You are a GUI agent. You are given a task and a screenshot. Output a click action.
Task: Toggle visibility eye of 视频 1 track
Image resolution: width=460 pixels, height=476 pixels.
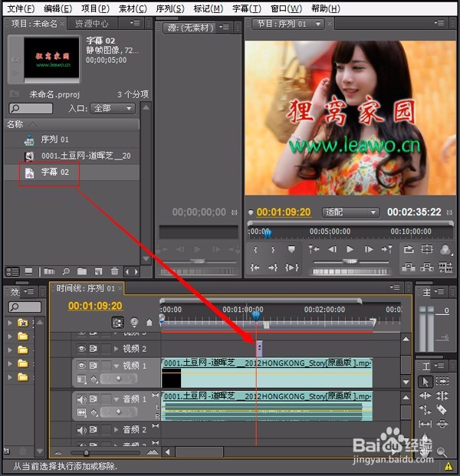point(81,366)
